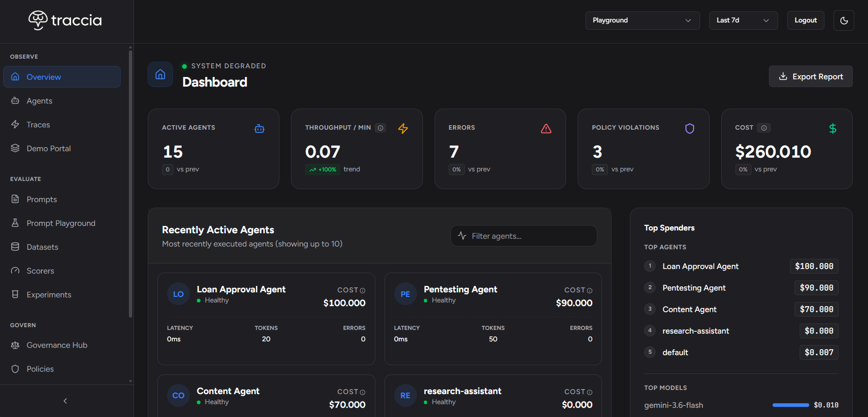This screenshot has height=417, width=868.
Task: Click the rank 1 badge in Top Agents
Action: coord(650,266)
